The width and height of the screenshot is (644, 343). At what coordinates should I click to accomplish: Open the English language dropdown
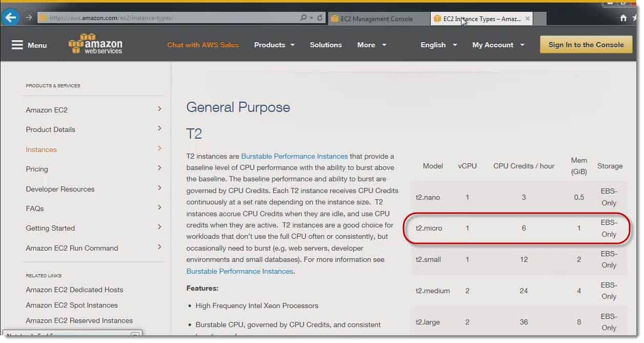tap(439, 45)
